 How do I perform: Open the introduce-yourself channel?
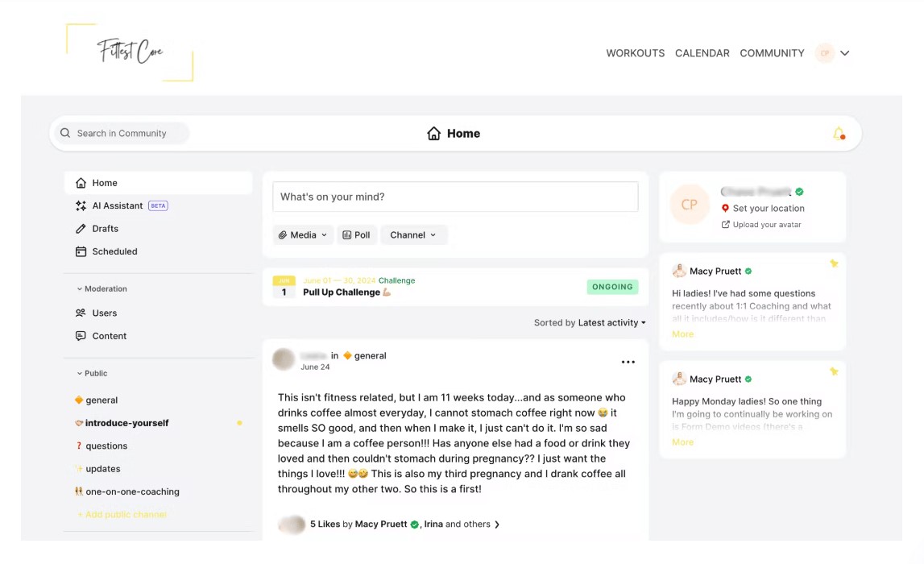tap(126, 423)
